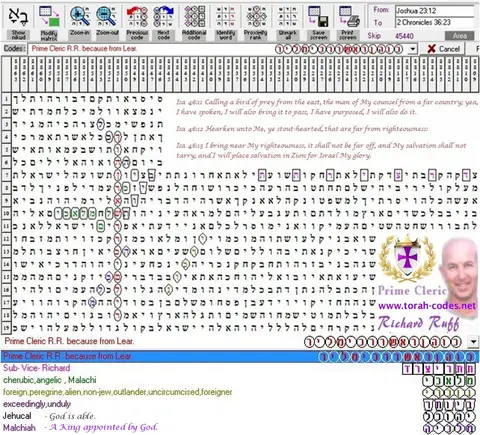Image resolution: width=480 pixels, height=435 pixels.
Task: Select the Jehucal code row
Action: coord(240,416)
